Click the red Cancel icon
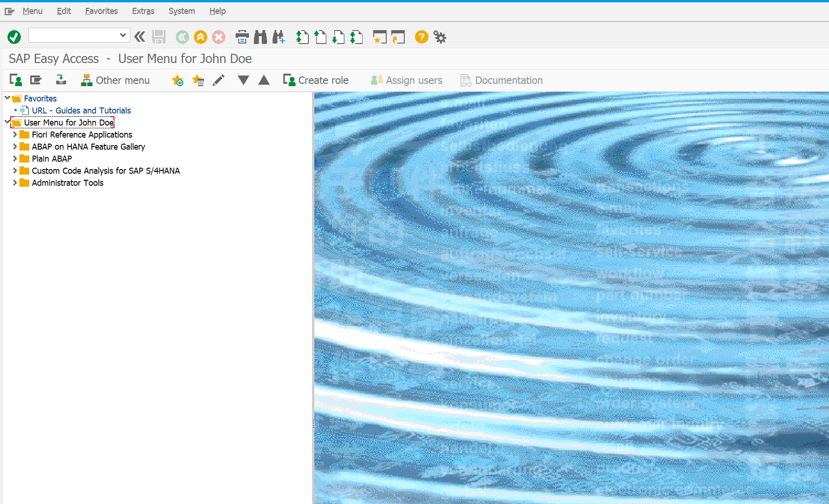829x504 pixels. tap(219, 37)
